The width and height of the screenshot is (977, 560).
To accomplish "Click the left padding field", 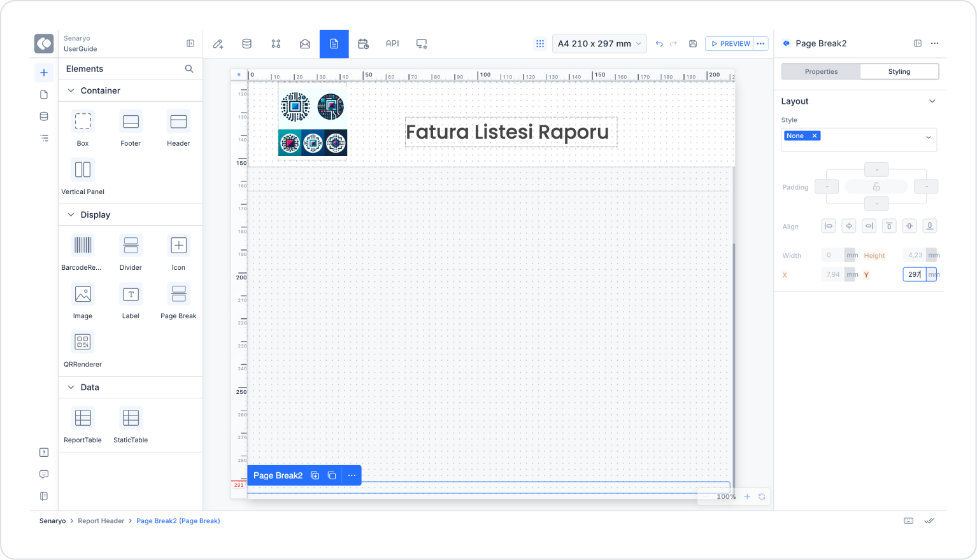I will tap(827, 187).
